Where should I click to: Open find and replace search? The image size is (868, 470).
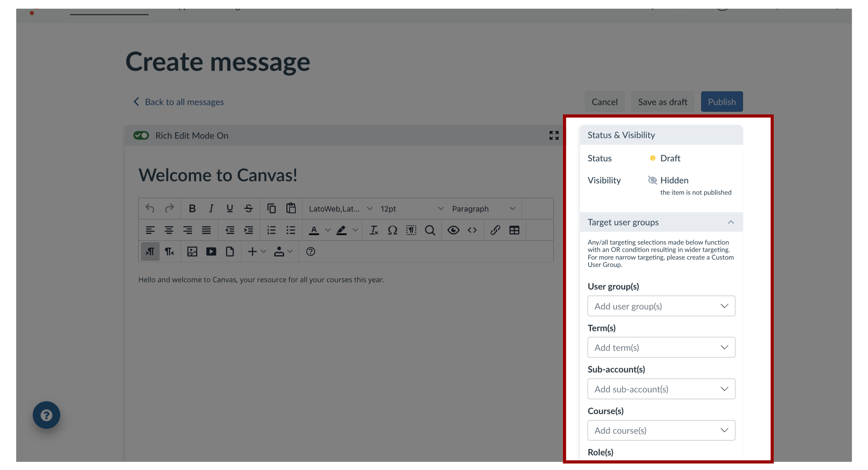pyautogui.click(x=430, y=230)
